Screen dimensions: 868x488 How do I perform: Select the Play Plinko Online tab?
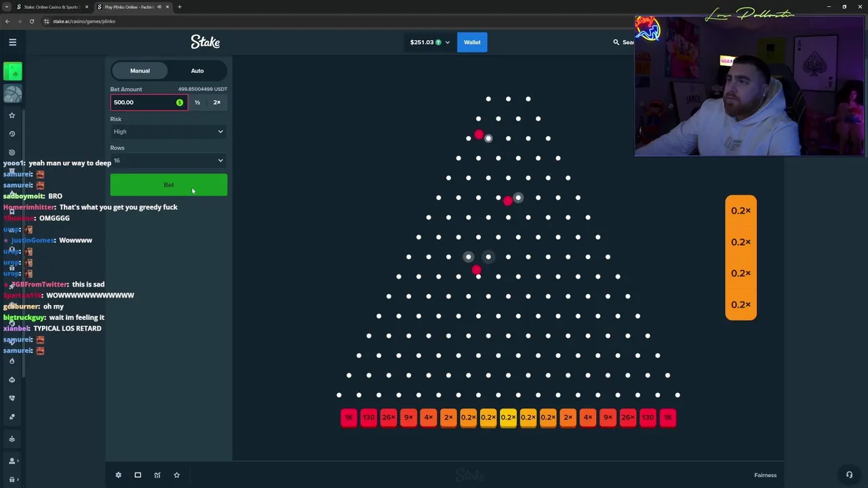point(132,7)
